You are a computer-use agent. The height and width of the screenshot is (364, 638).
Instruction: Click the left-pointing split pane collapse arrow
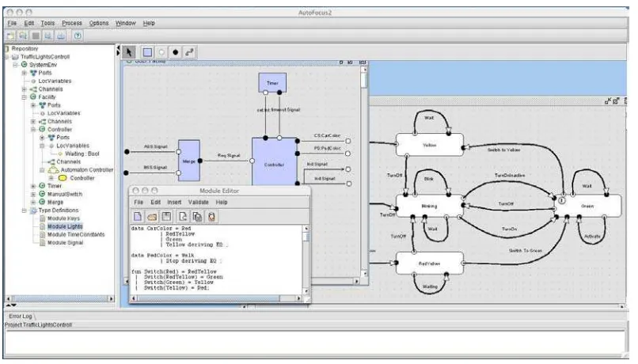(119, 48)
